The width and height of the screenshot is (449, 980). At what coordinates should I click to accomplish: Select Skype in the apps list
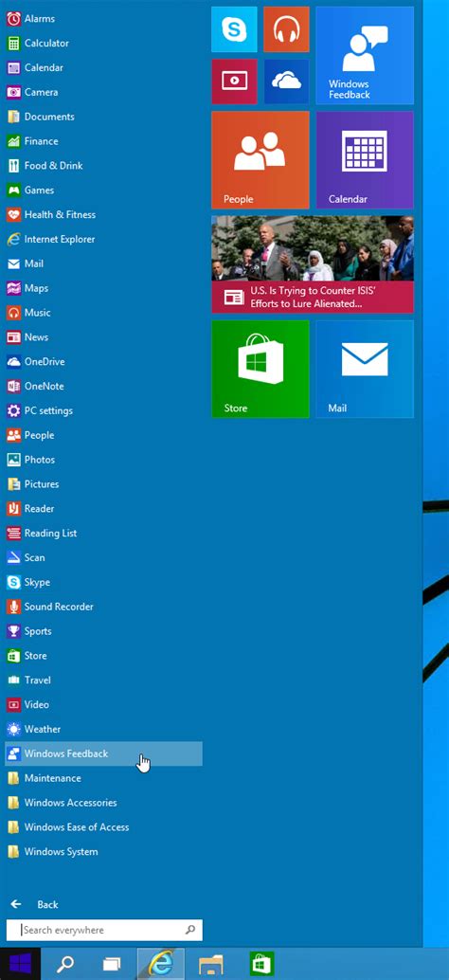[103, 582]
